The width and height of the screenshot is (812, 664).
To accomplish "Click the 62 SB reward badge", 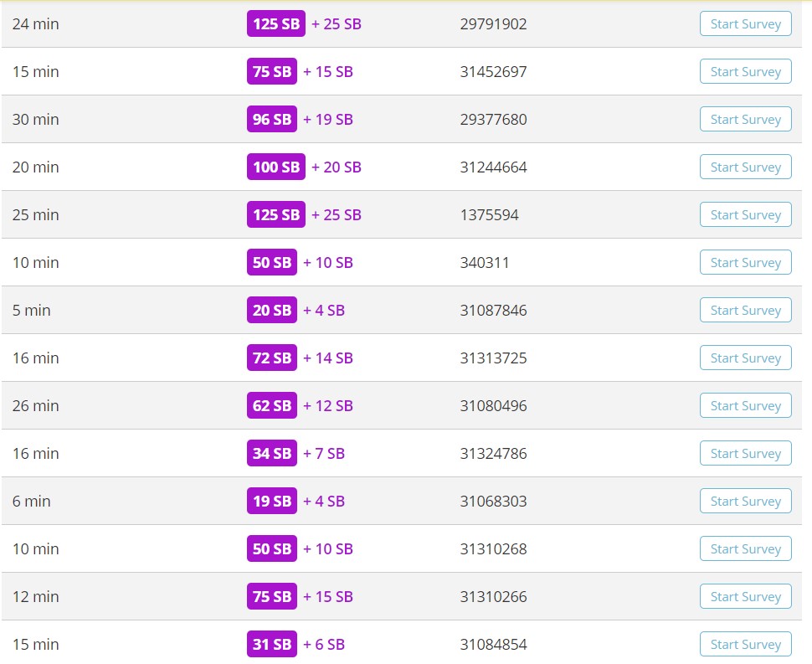I will pyautogui.click(x=272, y=405).
